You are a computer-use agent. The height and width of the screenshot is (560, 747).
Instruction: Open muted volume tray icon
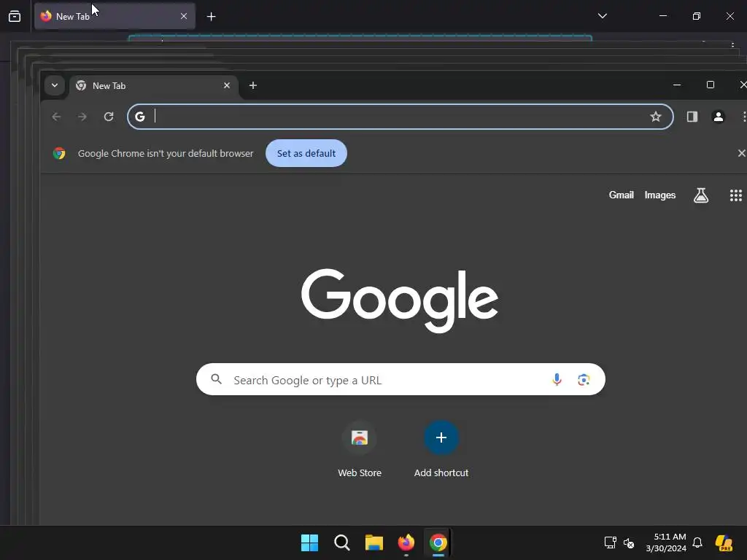[629, 542]
